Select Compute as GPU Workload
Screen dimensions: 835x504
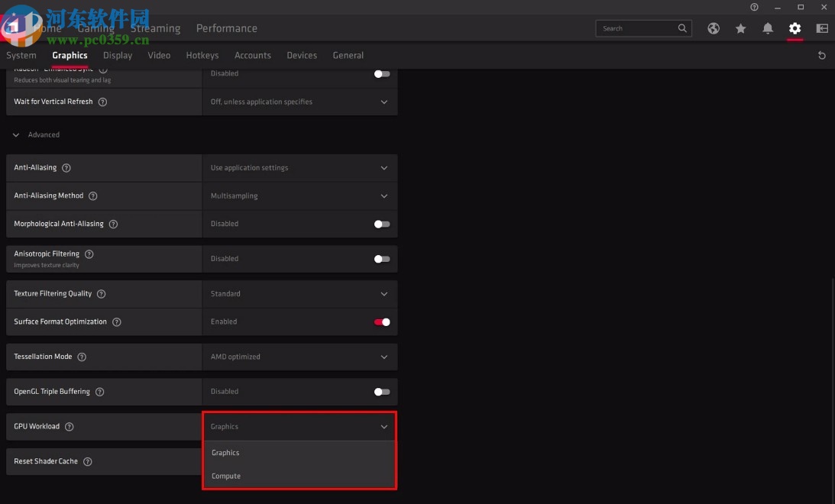point(226,476)
